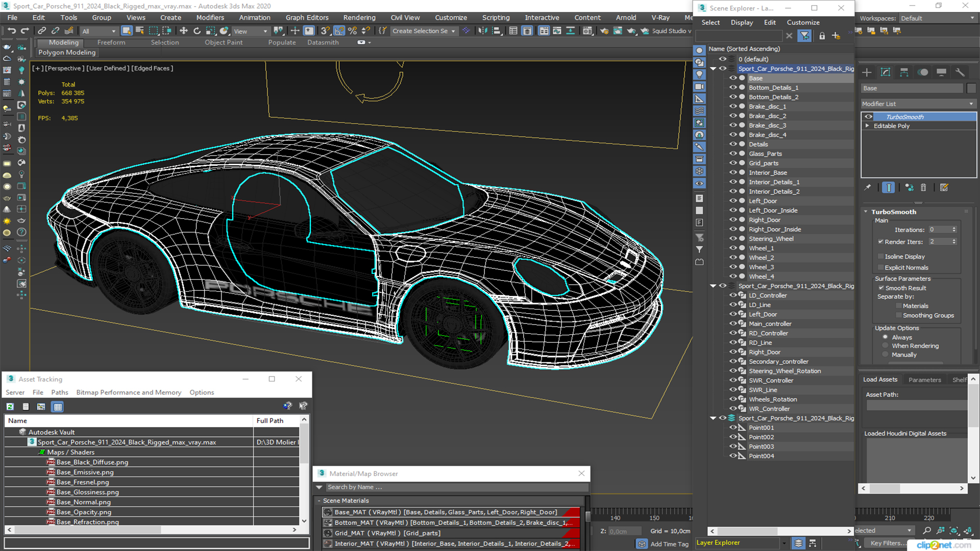Click Configure Modifier Sets icon
Screen dimensions: 980x551
(x=944, y=188)
